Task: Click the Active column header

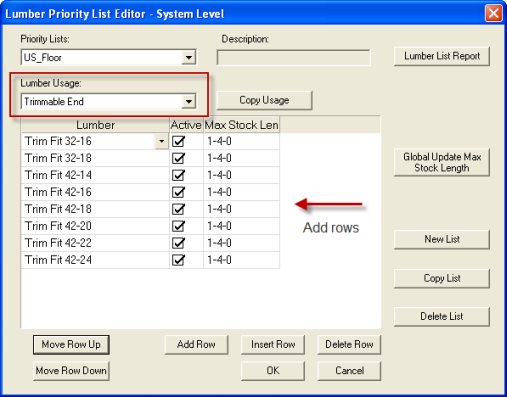Action: tap(186, 125)
